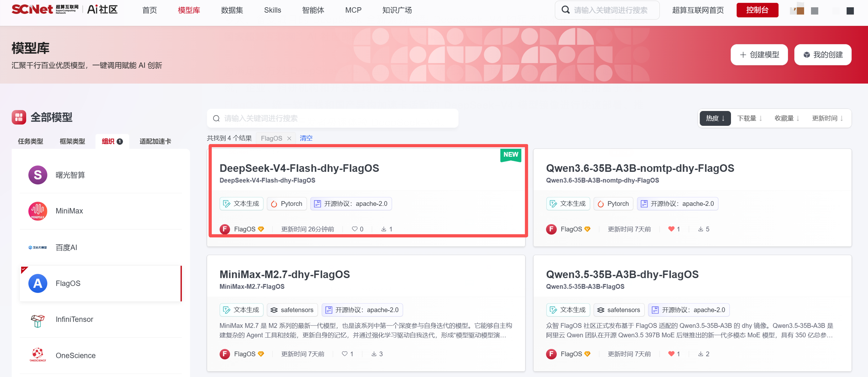Open the 首页 nav item
Image resolution: width=868 pixels, height=377 pixels.
tap(150, 10)
